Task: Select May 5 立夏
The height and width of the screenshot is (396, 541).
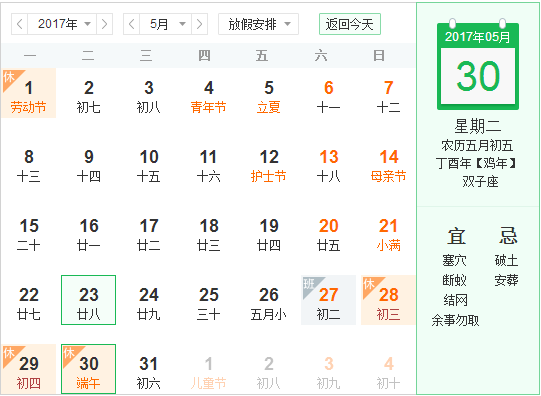Action: [x=269, y=93]
